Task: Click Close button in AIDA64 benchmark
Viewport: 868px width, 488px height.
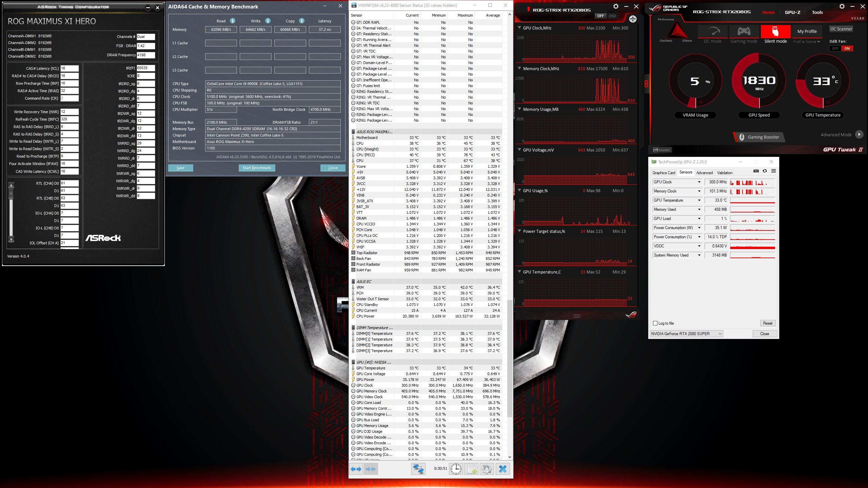Action: point(333,168)
